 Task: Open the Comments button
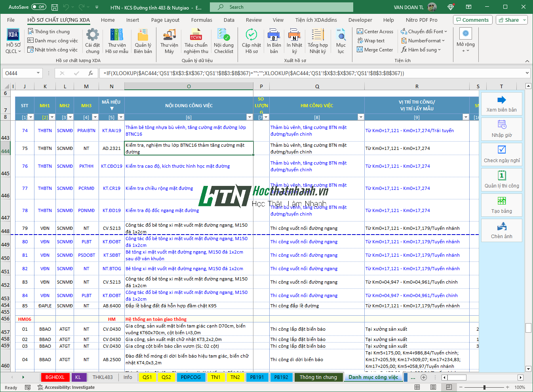pos(472,20)
